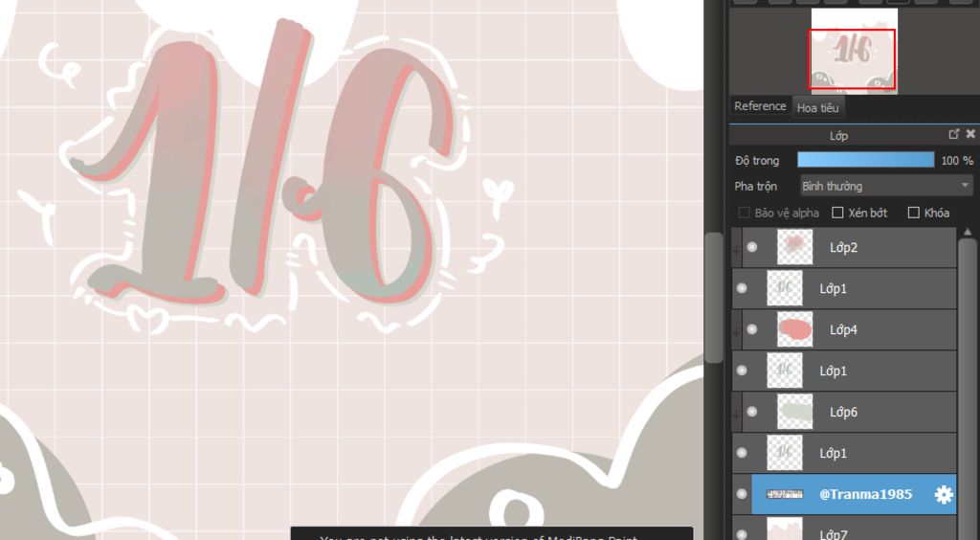Select the Lớp2 layer row
980x540 pixels.
(844, 247)
